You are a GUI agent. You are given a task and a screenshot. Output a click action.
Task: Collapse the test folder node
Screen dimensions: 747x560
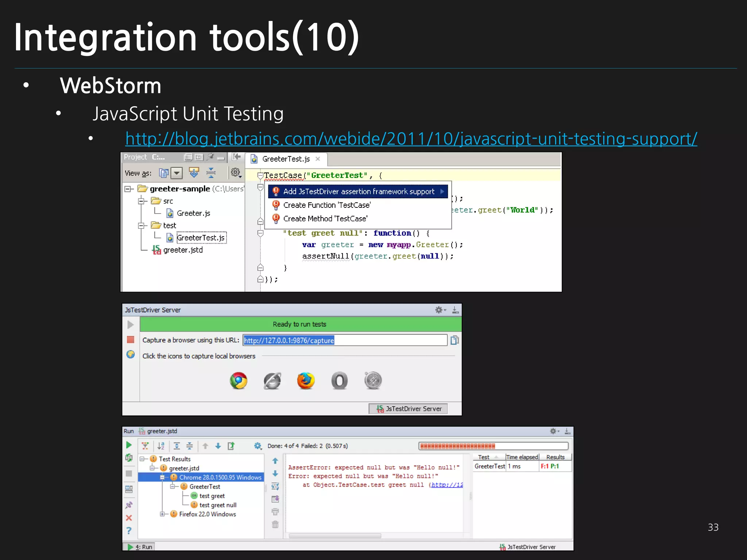point(142,225)
